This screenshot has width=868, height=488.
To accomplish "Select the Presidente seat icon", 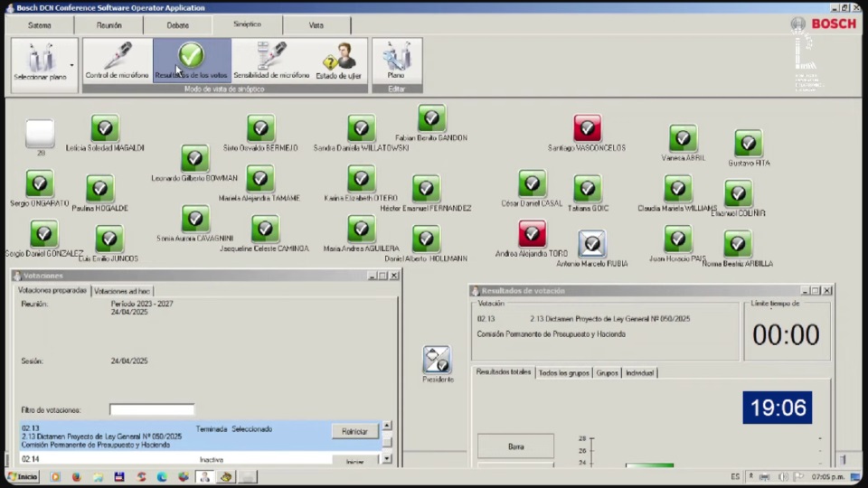I will 437,360.
